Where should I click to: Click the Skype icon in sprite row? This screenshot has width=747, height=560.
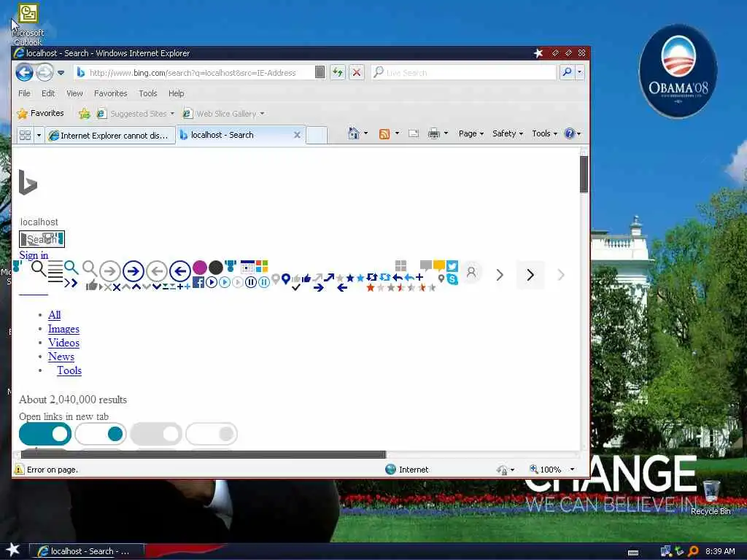[452, 279]
